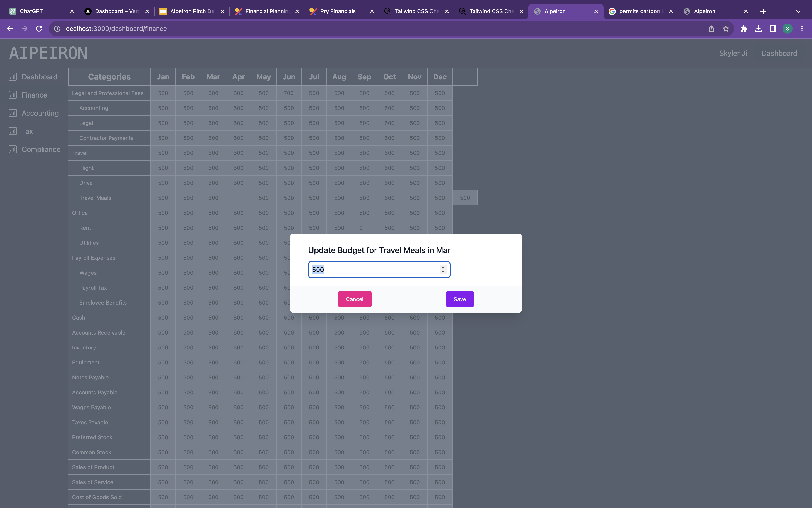
Task: Click the budget amount input field
Action: point(379,269)
